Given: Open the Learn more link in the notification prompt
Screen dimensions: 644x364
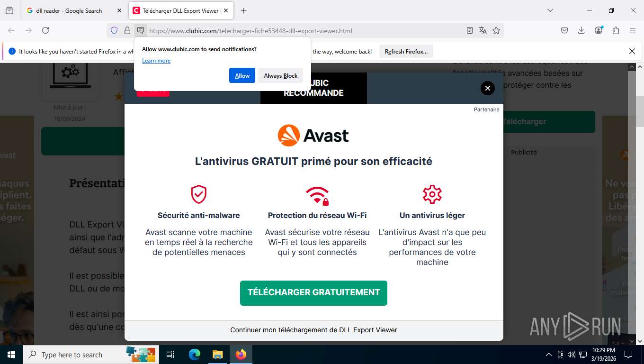Looking at the screenshot, I should click(156, 61).
